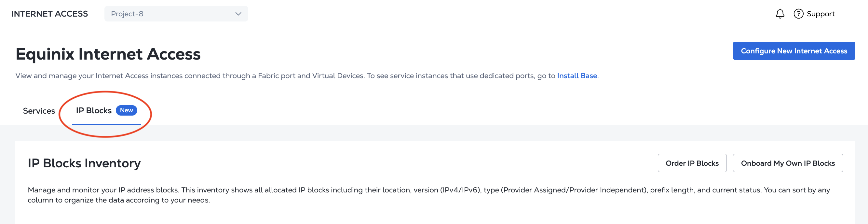Click the IP Blocks Inventory heading
Screen dimensions: 868x224
84,163
